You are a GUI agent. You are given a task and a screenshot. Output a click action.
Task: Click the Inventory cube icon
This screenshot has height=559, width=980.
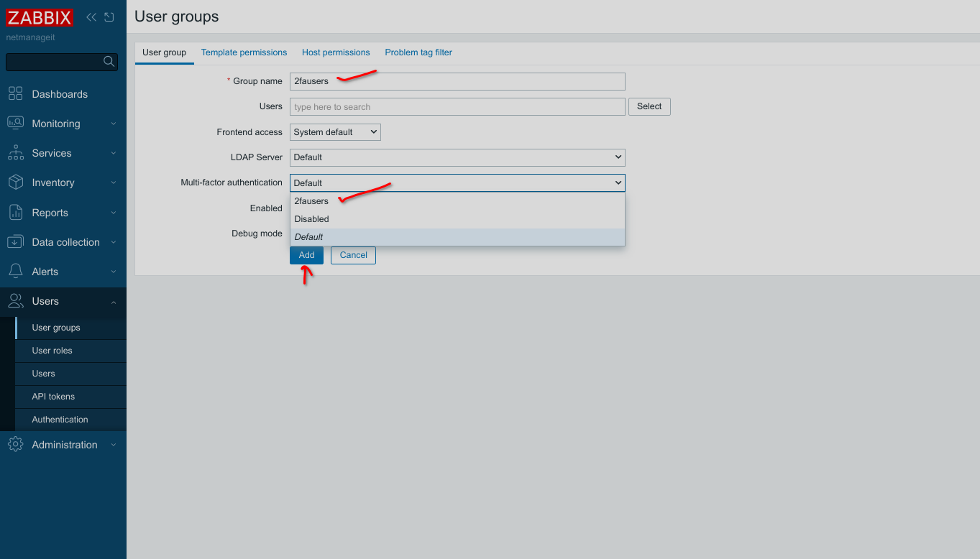point(15,183)
